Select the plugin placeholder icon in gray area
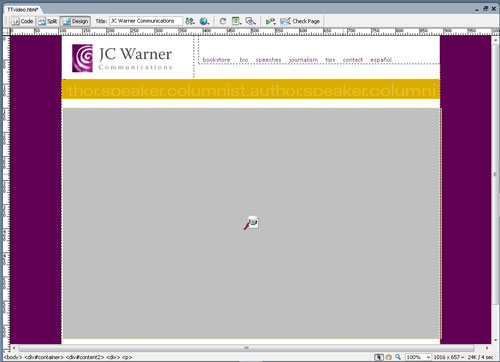Viewport: 500px width, 362px height. 252,223
